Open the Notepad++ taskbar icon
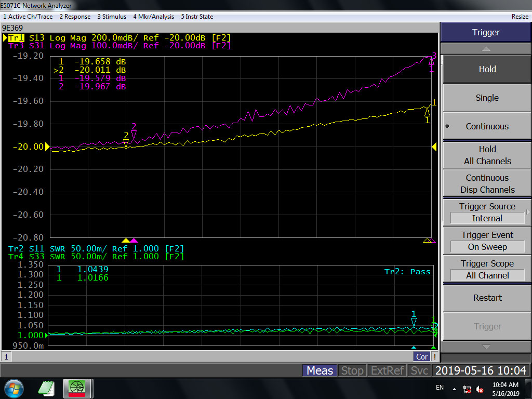 pos(47,388)
